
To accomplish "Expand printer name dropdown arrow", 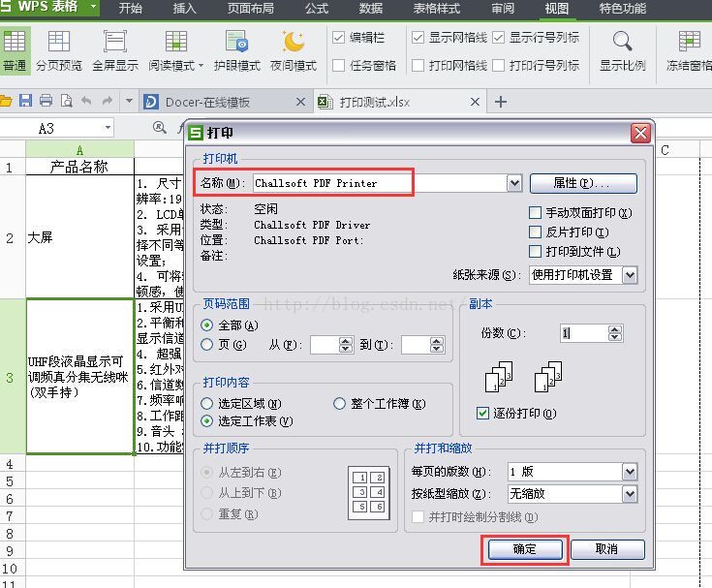I will click(x=514, y=183).
